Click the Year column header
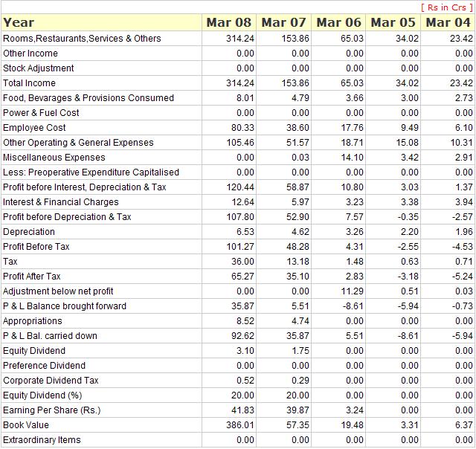The height and width of the screenshot is (449, 476). pos(19,22)
